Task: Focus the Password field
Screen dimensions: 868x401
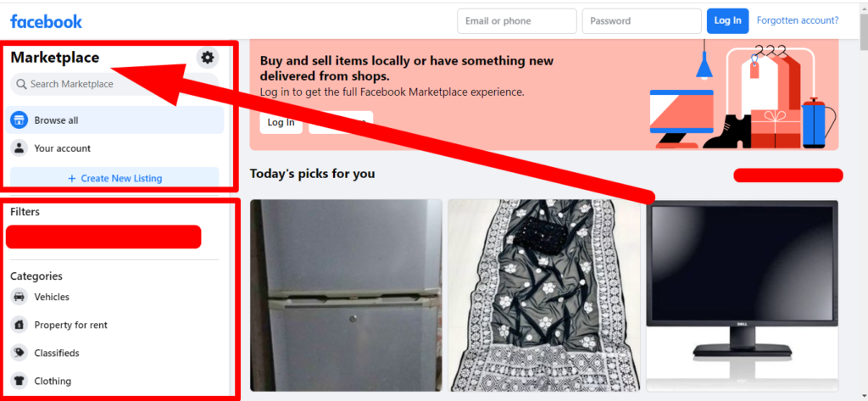Action: tap(642, 21)
